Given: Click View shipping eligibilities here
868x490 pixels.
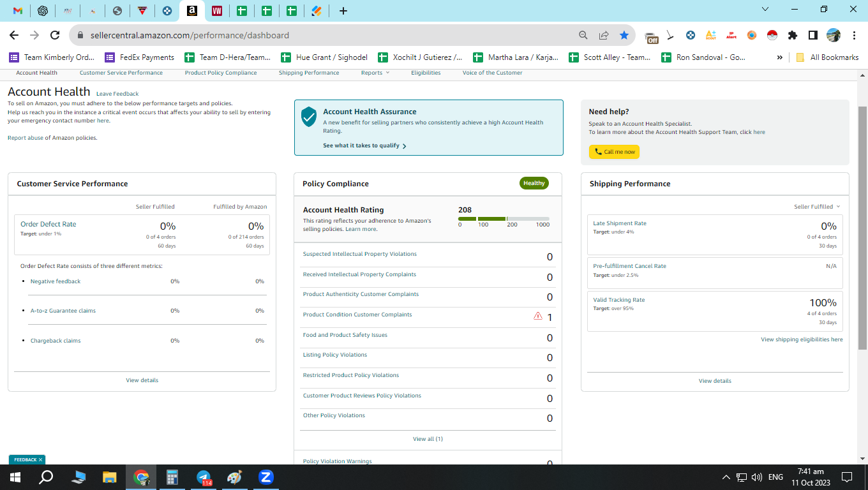Looking at the screenshot, I should click(802, 339).
